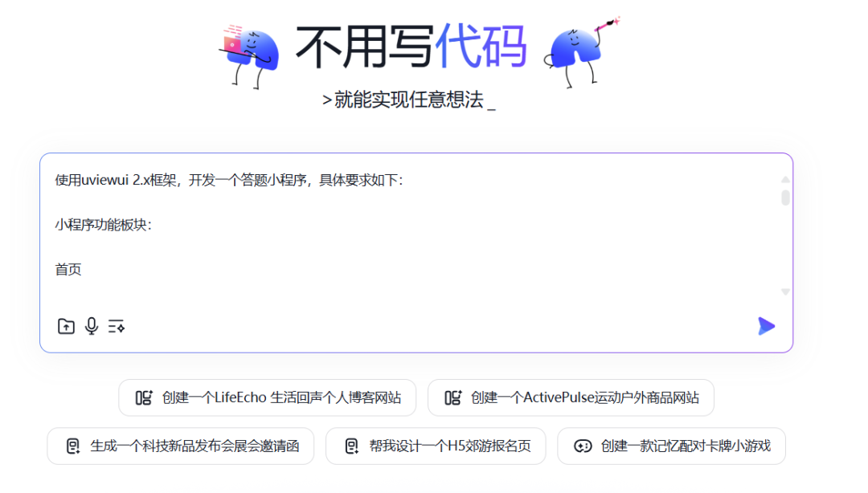
Task: Click 帮我设计一个H5郊游报名页
Action: (x=435, y=446)
